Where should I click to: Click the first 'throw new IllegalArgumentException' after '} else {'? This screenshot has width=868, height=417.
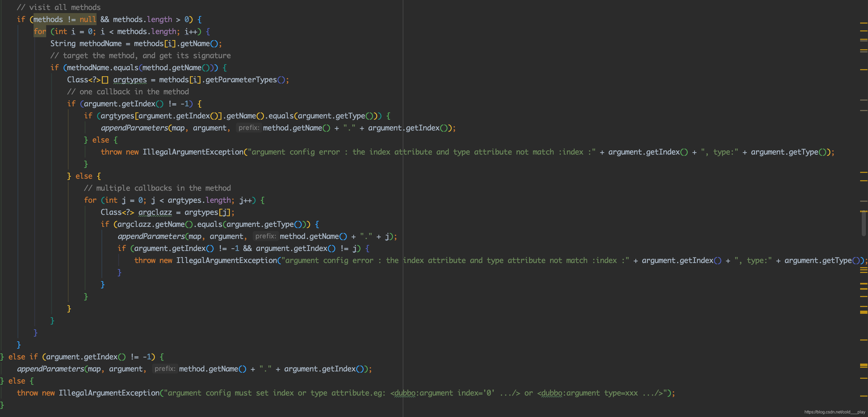click(x=172, y=152)
